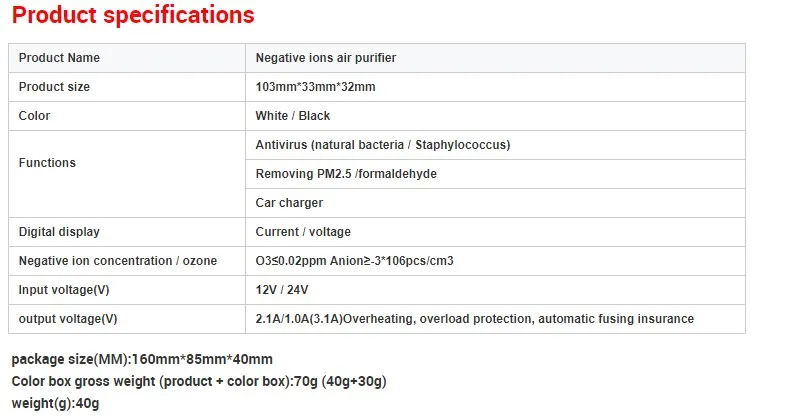This screenshot has height=420, width=800.
Task: Select the Removing PM2.5 /formaldehyde row
Action: point(495,174)
